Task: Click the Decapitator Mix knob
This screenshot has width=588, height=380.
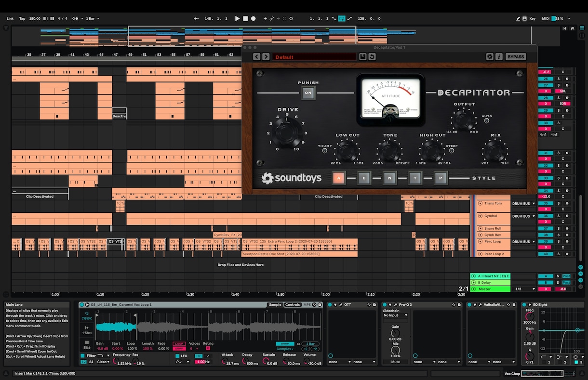Action: tap(495, 151)
